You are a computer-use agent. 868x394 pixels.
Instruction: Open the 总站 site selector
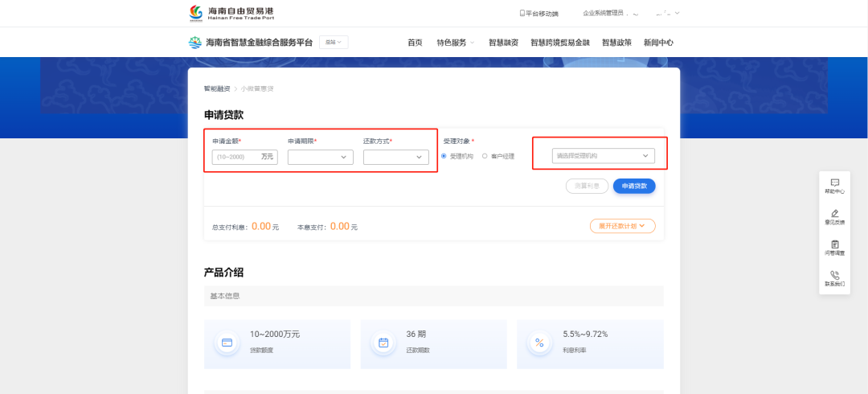(333, 43)
